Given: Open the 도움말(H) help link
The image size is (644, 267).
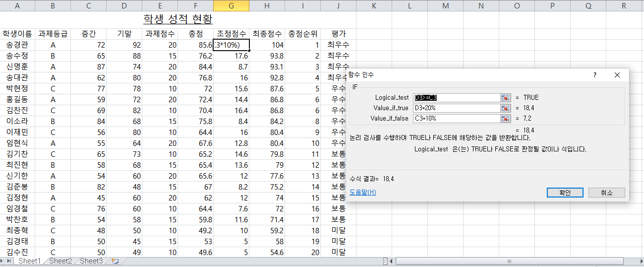Looking at the screenshot, I should (x=362, y=193).
